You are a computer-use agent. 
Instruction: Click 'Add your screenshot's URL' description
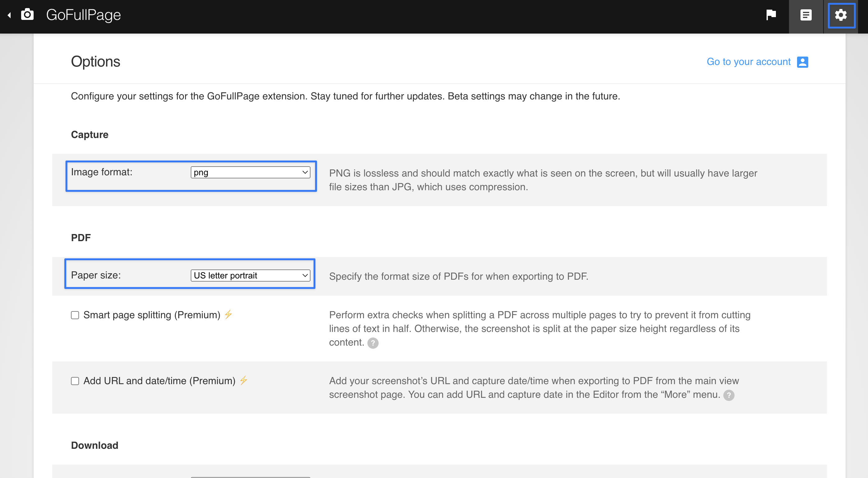click(534, 388)
